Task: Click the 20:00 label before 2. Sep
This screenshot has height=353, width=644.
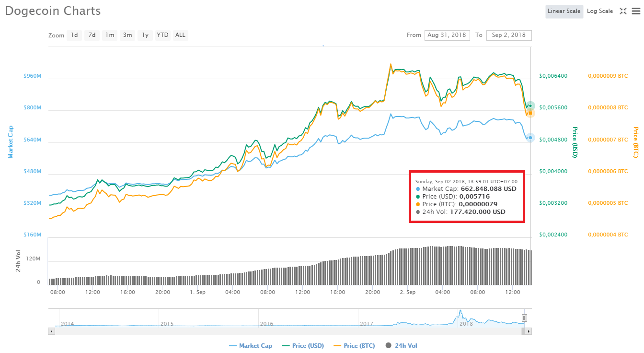Action: click(x=372, y=292)
